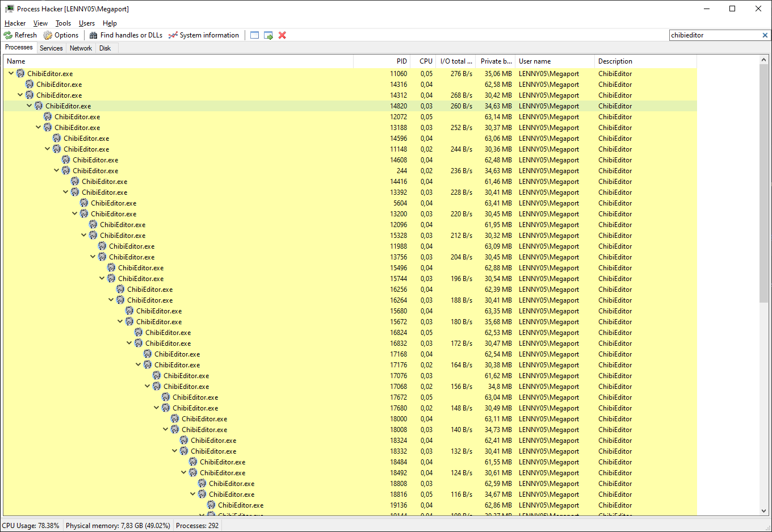
Task: Collapse the top-level ChibiEditor.exe PID 11060
Action: pos(10,73)
